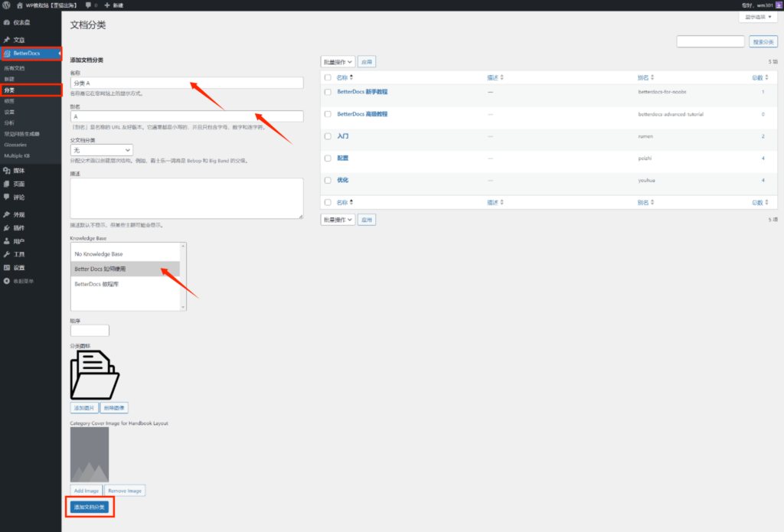The width and height of the screenshot is (784, 532).
Task: Check the box for BetterDocs 高级教程
Action: tap(328, 114)
